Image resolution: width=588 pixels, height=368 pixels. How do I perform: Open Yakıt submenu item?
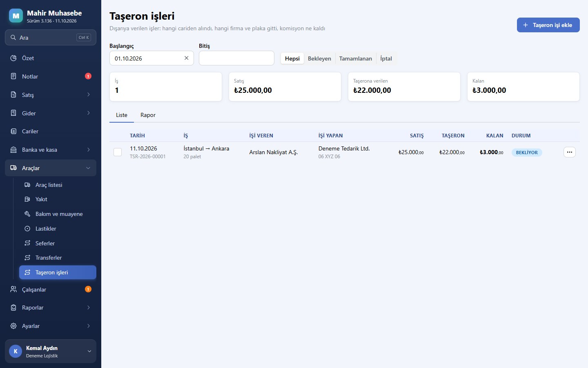58,199
